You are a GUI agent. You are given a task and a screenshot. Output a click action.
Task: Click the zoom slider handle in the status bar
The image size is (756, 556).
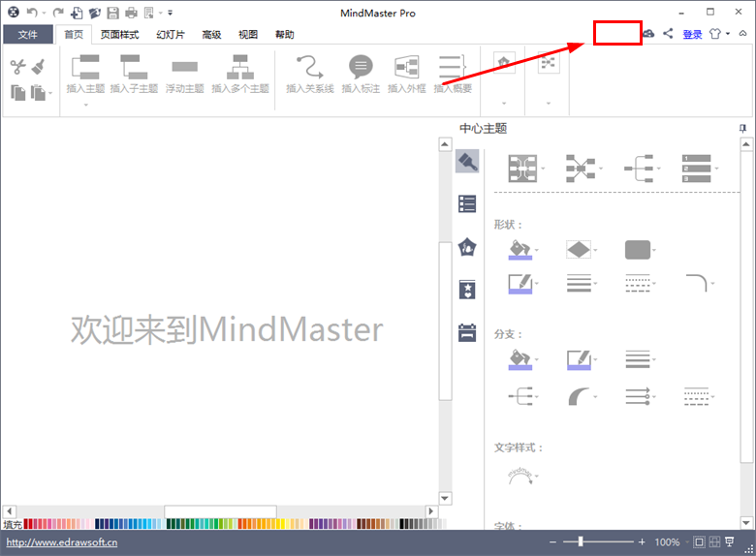tap(581, 541)
